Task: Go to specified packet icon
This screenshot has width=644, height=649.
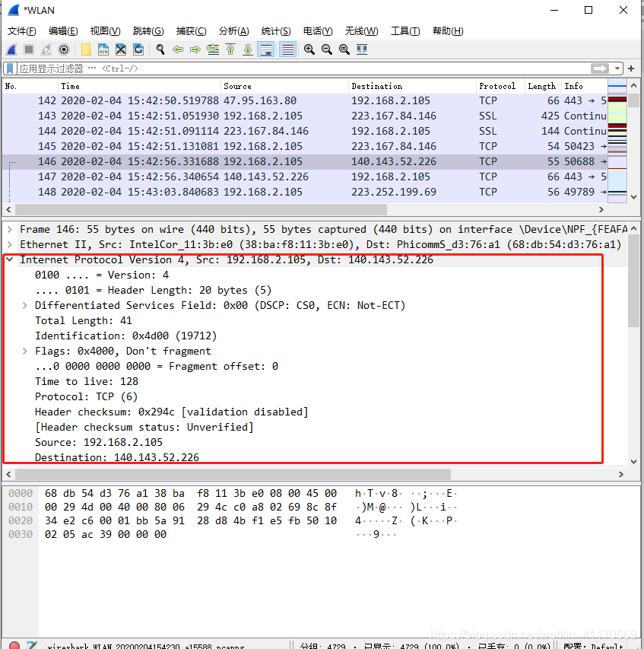Action: point(213,49)
